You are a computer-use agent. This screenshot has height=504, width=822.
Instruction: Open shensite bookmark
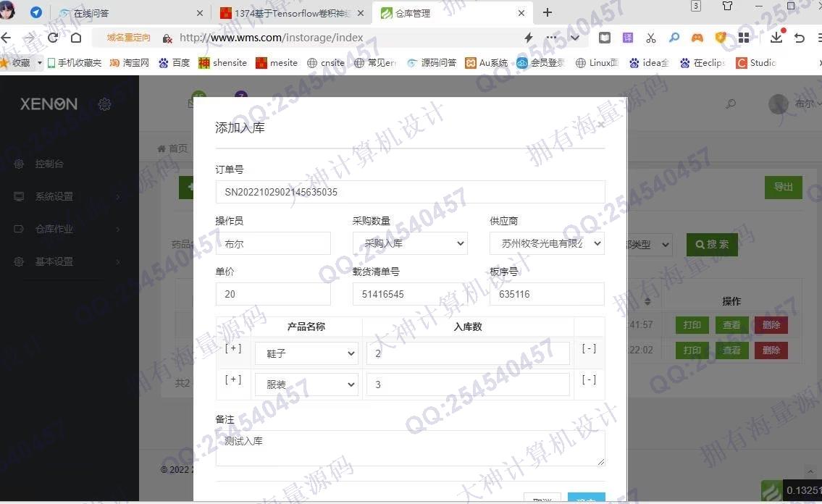tap(223, 63)
